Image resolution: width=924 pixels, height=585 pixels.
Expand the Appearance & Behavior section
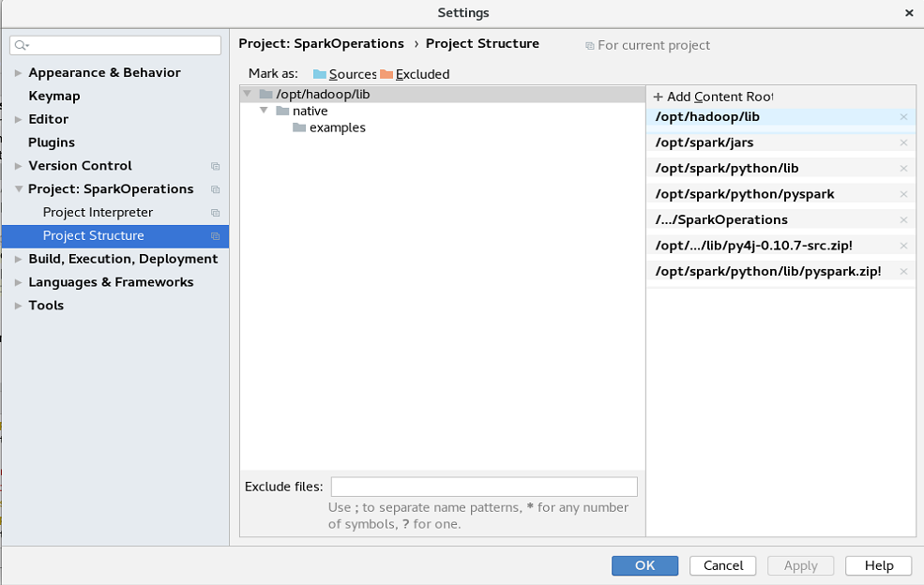[x=16, y=72]
